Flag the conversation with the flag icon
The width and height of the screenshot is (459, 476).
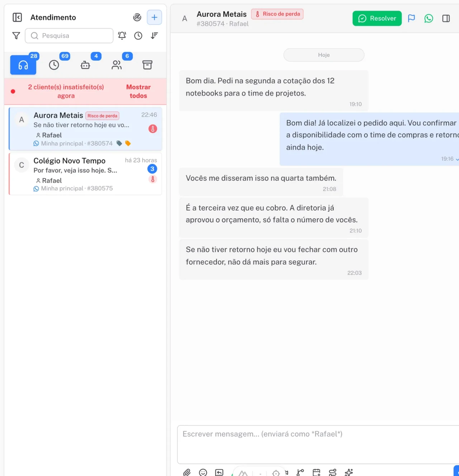click(x=411, y=18)
